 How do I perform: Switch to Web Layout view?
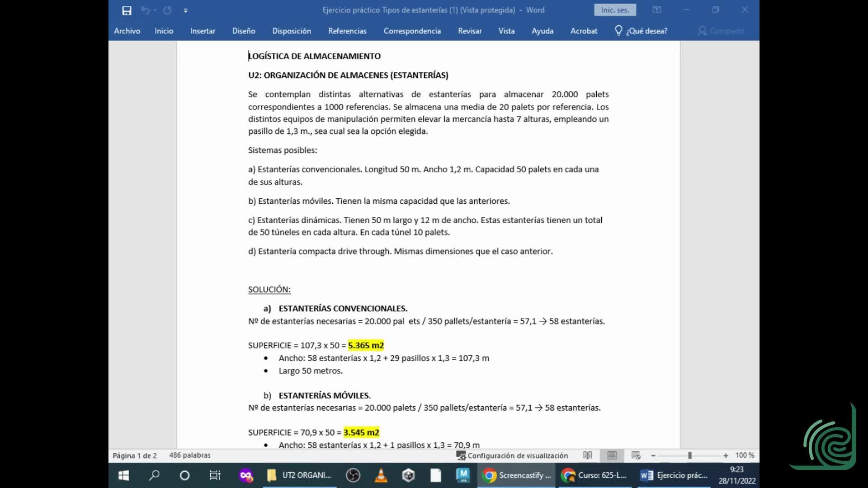[636, 455]
